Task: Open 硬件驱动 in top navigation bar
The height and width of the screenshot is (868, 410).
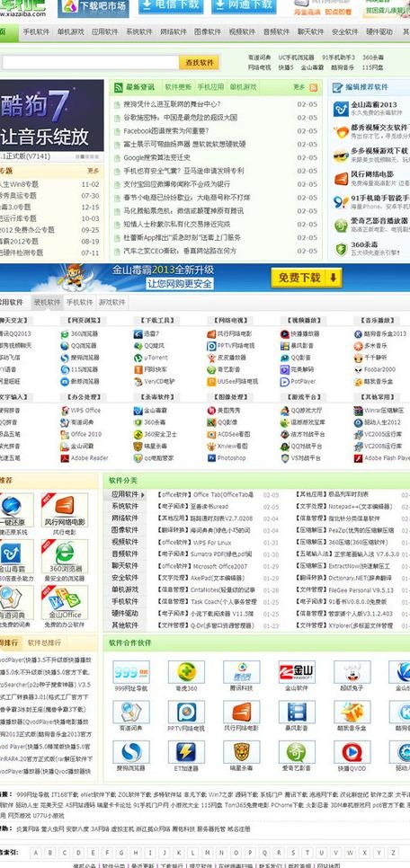Action: pos(379,32)
